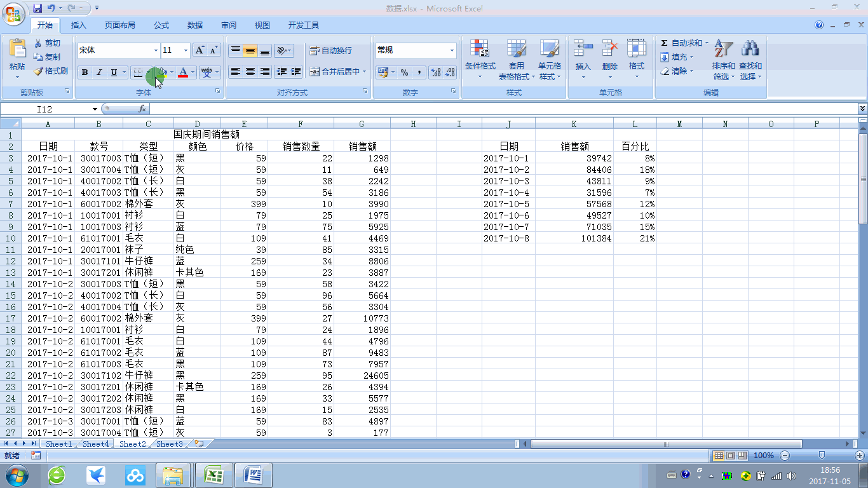Set top vertical alignment
The width and height of the screenshot is (868, 488).
tap(236, 50)
